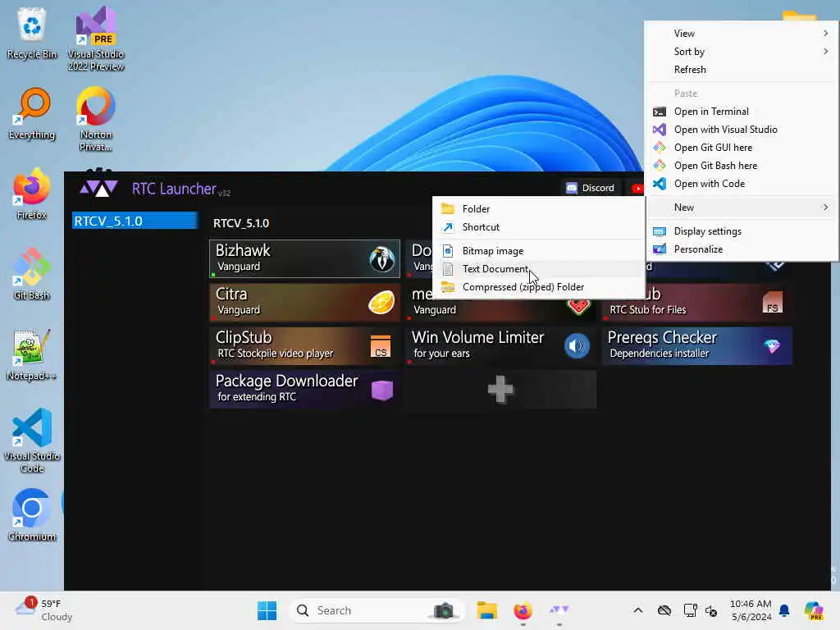Launch ClipStub RTC Stockpile video player
The width and height of the screenshot is (840, 630).
click(304, 346)
